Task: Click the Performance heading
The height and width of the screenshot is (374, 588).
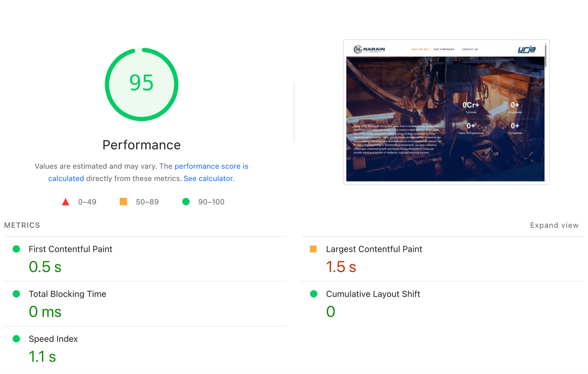Action: pos(141,145)
